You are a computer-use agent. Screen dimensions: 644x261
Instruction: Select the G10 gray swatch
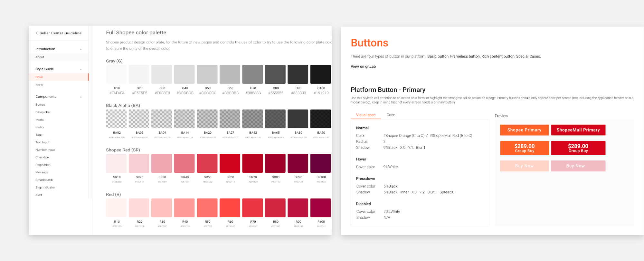tap(116, 74)
